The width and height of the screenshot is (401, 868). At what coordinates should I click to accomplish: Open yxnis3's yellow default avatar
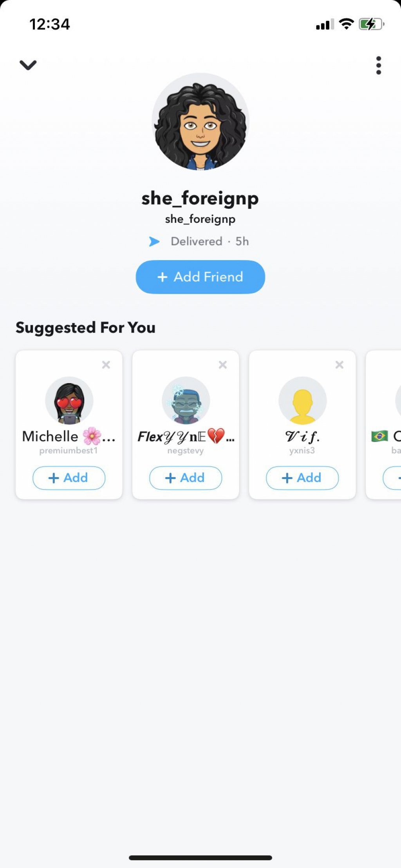(302, 401)
